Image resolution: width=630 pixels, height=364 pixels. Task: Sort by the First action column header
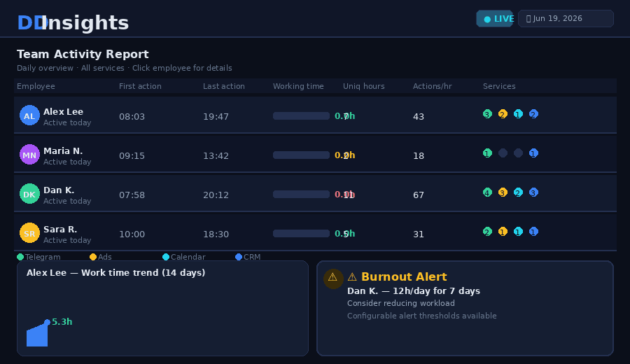(x=140, y=86)
